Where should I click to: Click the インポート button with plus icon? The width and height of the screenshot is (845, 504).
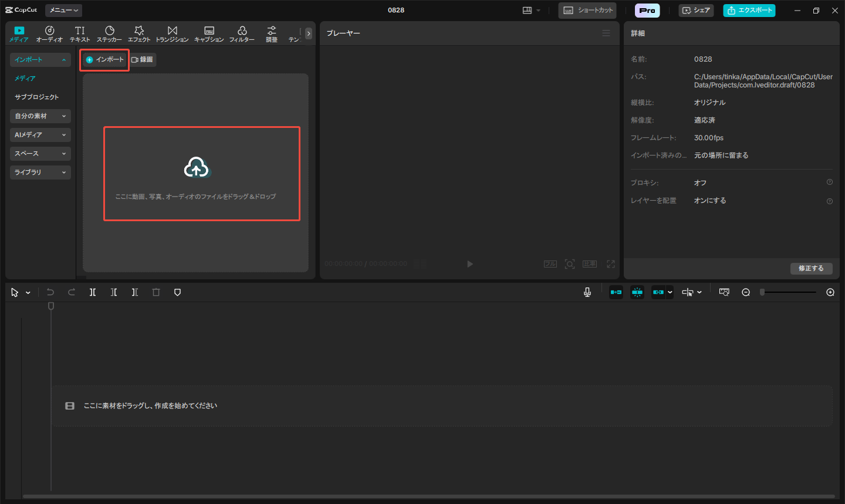tap(105, 60)
